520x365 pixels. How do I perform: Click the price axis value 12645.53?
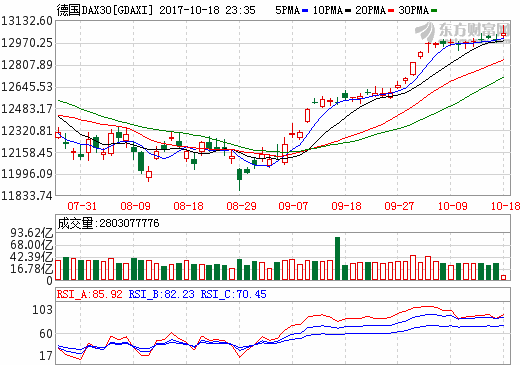pos(27,87)
